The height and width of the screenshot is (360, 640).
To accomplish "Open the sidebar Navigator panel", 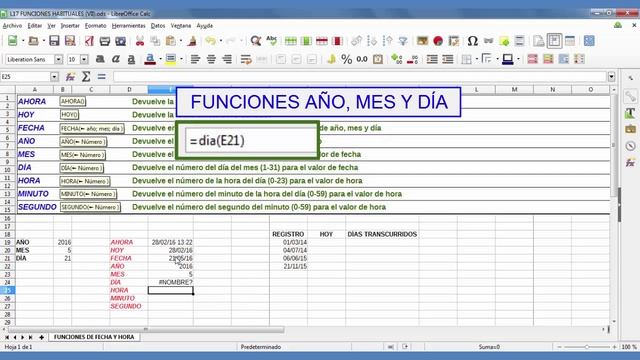I will coord(631,146).
